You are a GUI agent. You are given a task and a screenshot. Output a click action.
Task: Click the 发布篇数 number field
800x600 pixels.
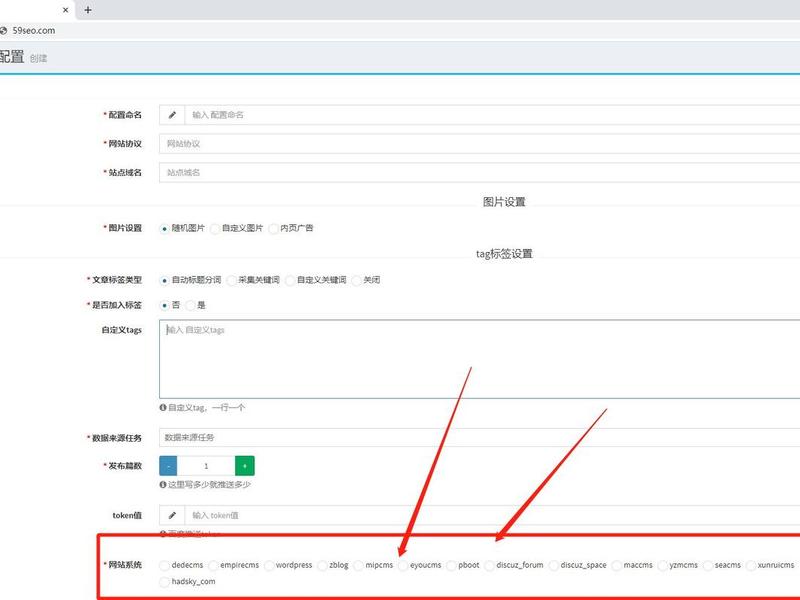point(206,466)
